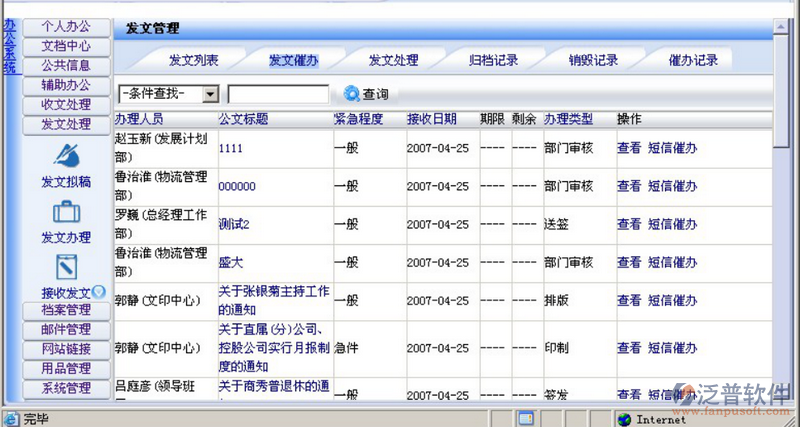Click the Internet globe status icon

click(x=624, y=418)
